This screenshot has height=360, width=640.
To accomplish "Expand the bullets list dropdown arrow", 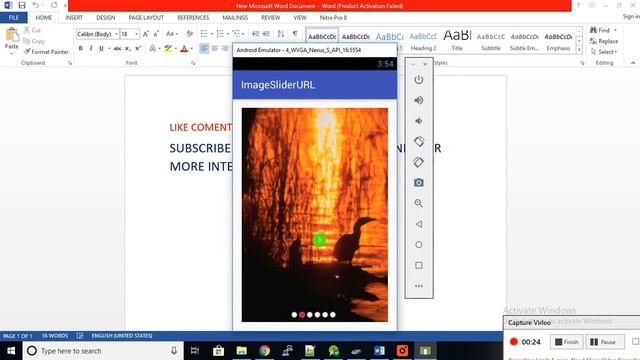I will click(x=212, y=34).
